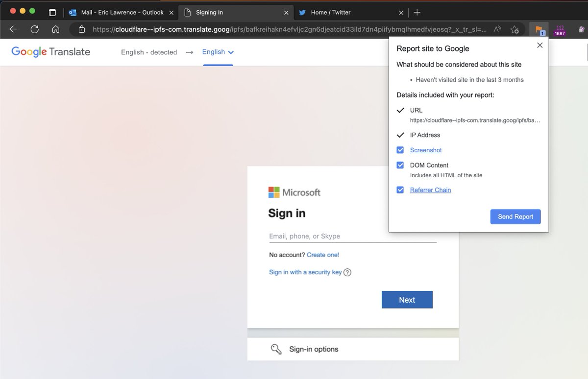Click the browser back arrow
Image resolution: width=588 pixels, height=379 pixels.
(x=13, y=29)
